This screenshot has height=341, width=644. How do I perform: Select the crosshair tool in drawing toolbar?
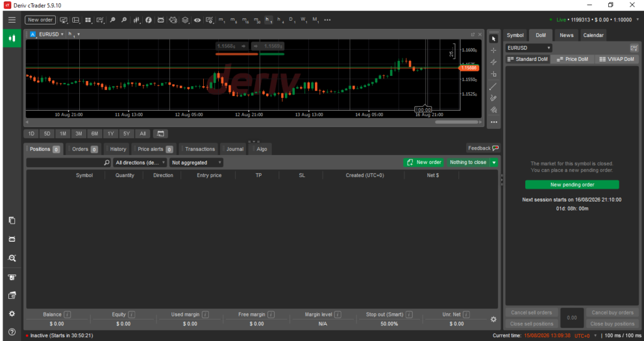click(494, 50)
